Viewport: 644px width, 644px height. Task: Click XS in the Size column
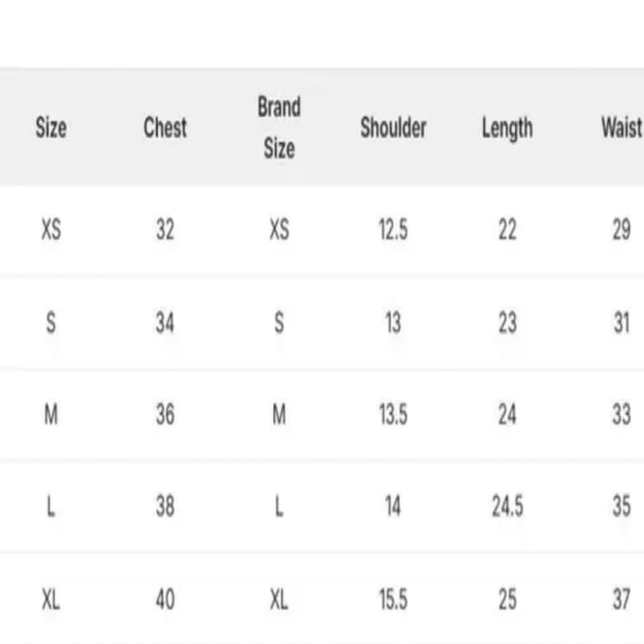click(x=51, y=230)
